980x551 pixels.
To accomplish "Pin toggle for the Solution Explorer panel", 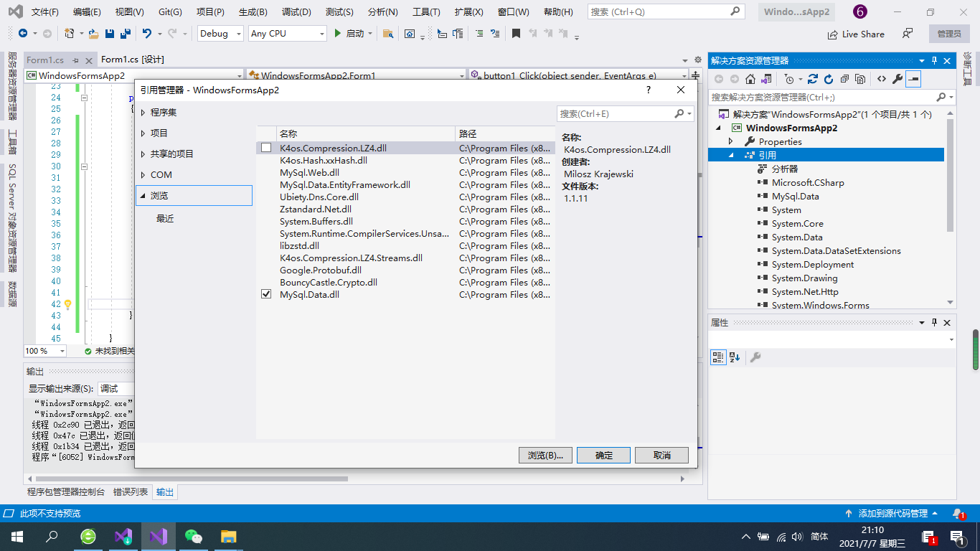I will pos(934,61).
